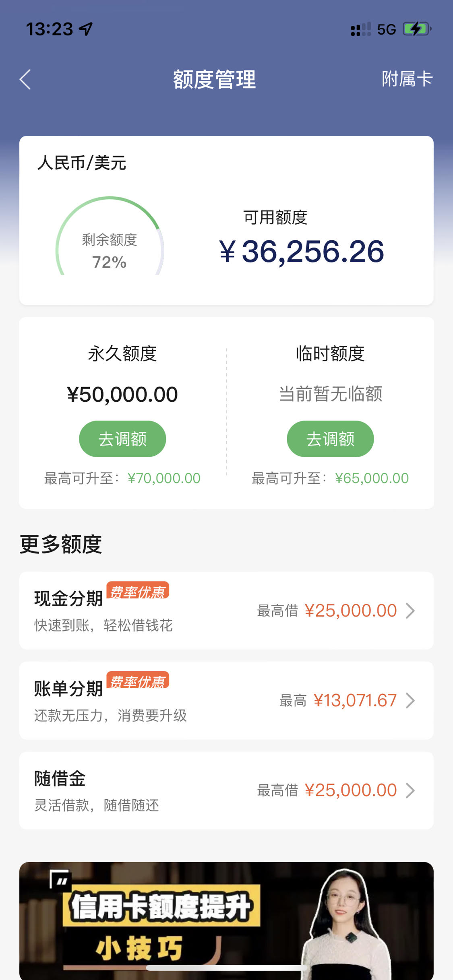The image size is (453, 980).
Task: Tap the ¥70,000.00 maximum permanent limit
Action: (x=164, y=478)
